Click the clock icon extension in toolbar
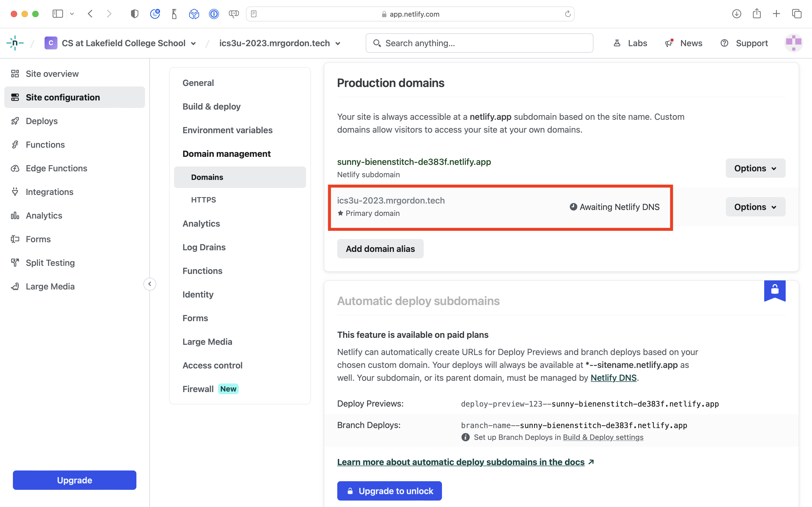This screenshot has height=507, width=812. click(155, 14)
